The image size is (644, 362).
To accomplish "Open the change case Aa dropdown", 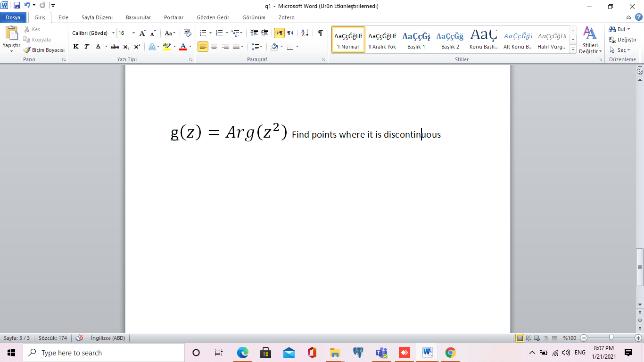I will point(170,33).
